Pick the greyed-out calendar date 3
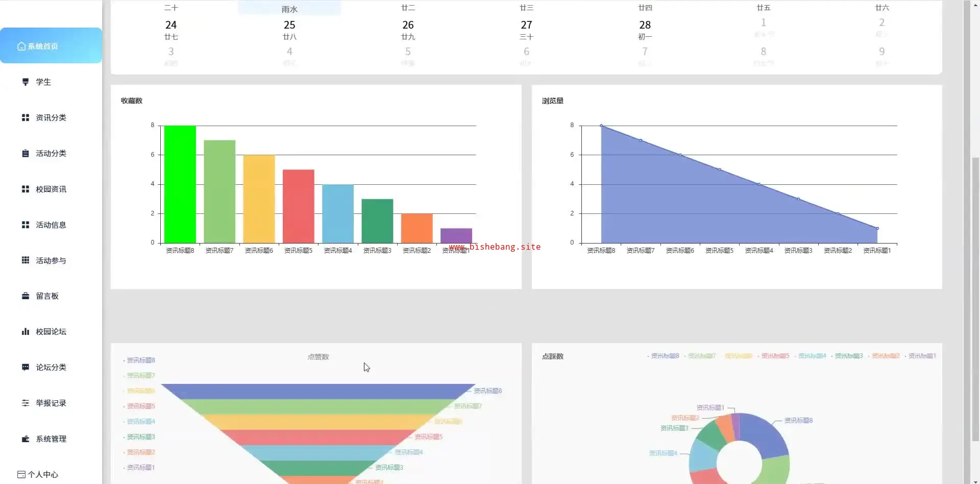The width and height of the screenshot is (980, 484). (171, 56)
